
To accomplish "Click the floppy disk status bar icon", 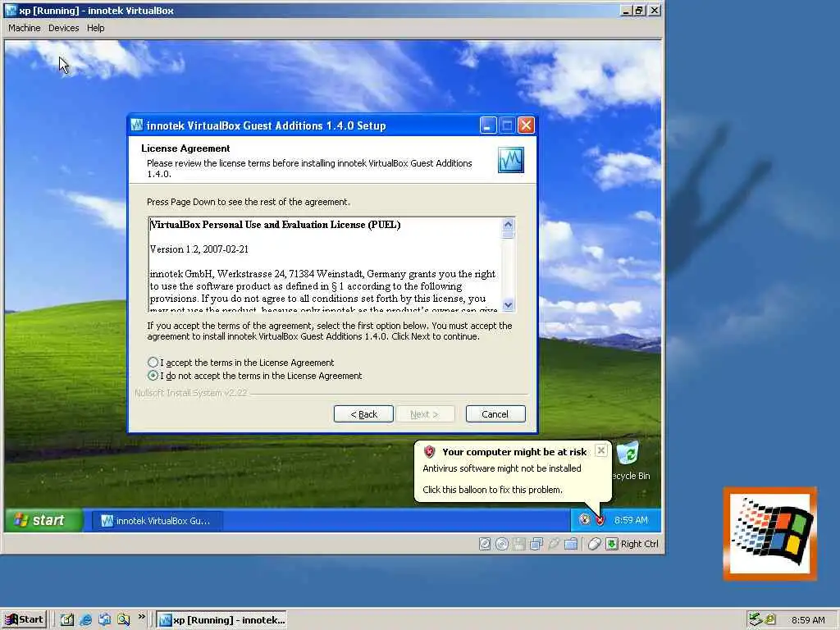I will (518, 544).
